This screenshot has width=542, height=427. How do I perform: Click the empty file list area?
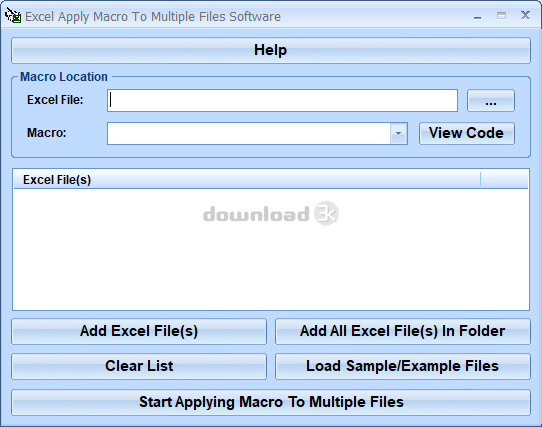tap(271, 249)
